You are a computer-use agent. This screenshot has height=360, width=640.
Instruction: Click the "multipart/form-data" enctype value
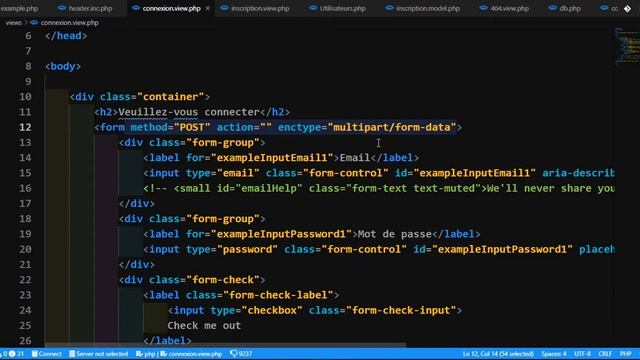pyautogui.click(x=392, y=127)
